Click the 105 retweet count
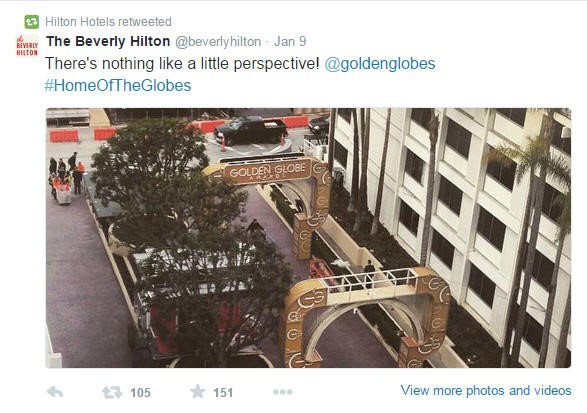 click(x=140, y=393)
